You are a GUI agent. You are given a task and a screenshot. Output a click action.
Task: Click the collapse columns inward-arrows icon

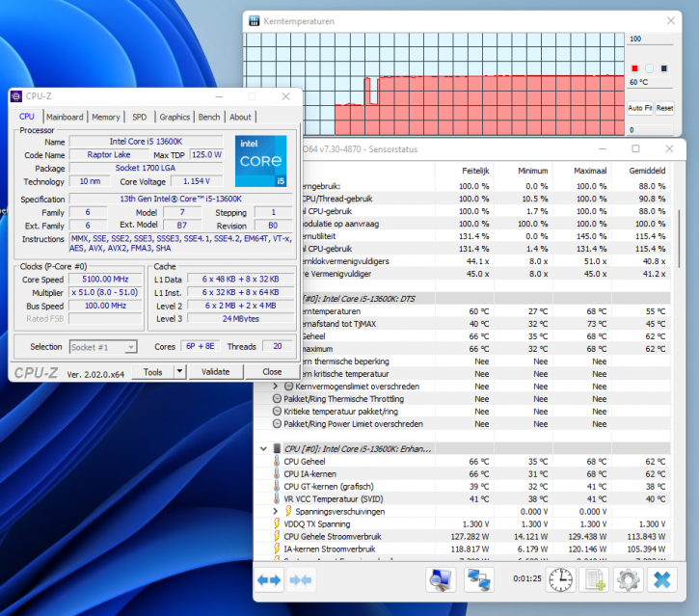point(301,580)
